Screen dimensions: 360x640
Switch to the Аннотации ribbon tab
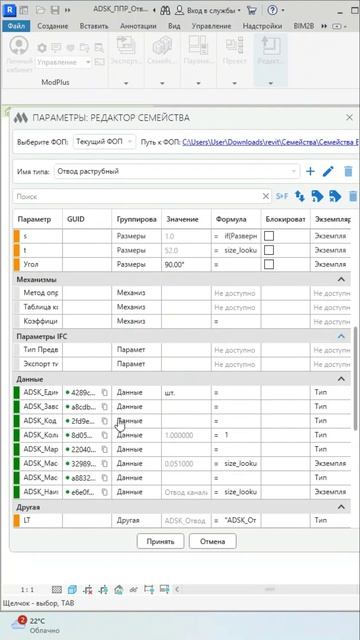pyautogui.click(x=138, y=26)
